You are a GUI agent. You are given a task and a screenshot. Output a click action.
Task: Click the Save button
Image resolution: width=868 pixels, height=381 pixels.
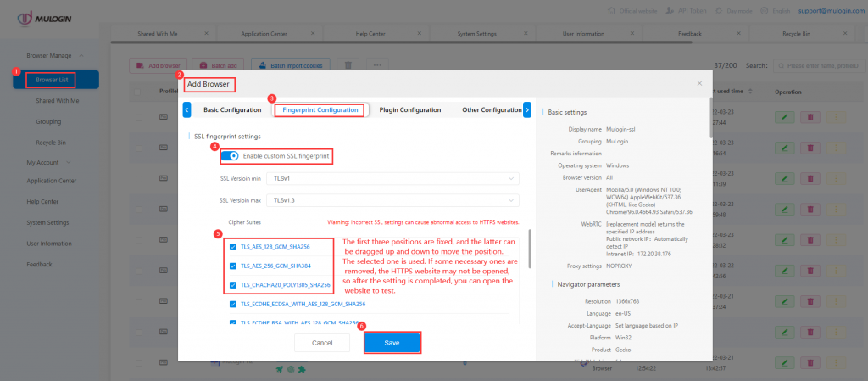(392, 343)
